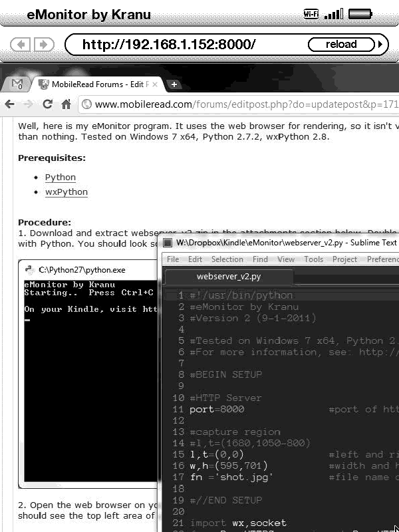The height and width of the screenshot is (532, 399).
Task: Tap the signal strength bars icon
Action: click(x=334, y=14)
